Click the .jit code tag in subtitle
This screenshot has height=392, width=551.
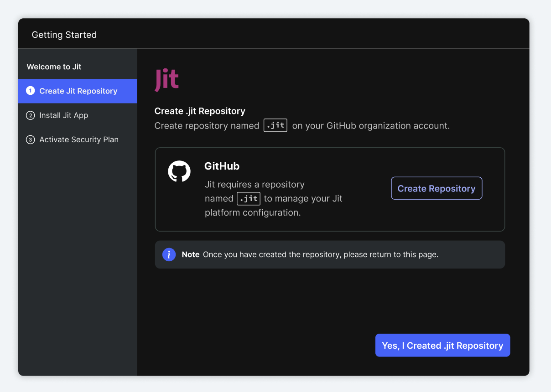coord(275,125)
